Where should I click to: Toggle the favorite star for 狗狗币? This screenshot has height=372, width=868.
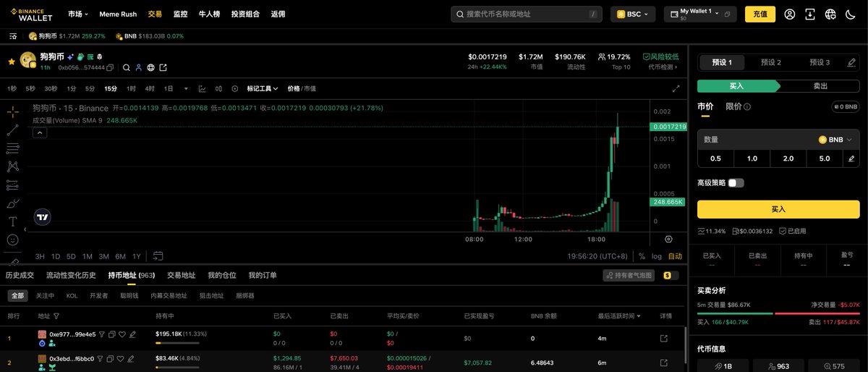11,62
